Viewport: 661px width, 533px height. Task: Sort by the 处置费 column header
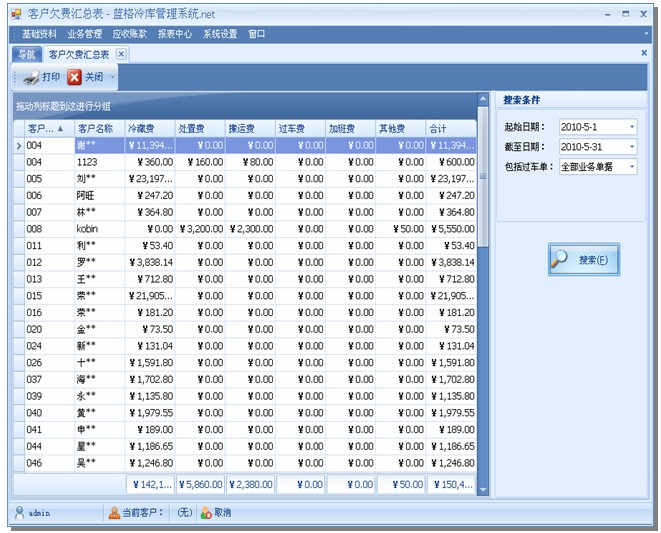200,128
